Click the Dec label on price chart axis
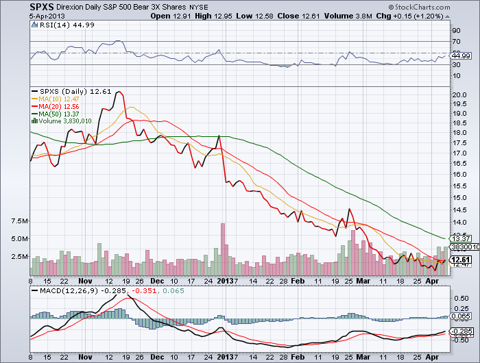Screen dimensions: 480x363 (157, 281)
